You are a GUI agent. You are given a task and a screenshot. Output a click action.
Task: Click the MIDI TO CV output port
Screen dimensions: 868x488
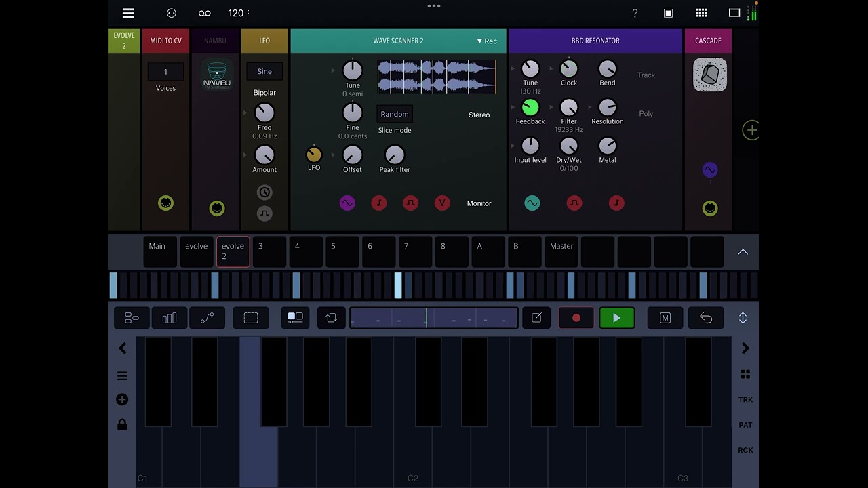165,203
